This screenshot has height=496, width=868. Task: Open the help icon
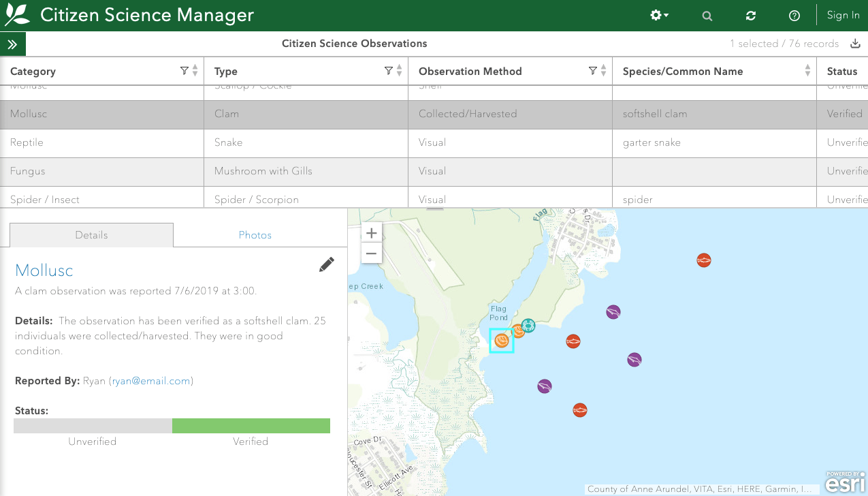(794, 15)
